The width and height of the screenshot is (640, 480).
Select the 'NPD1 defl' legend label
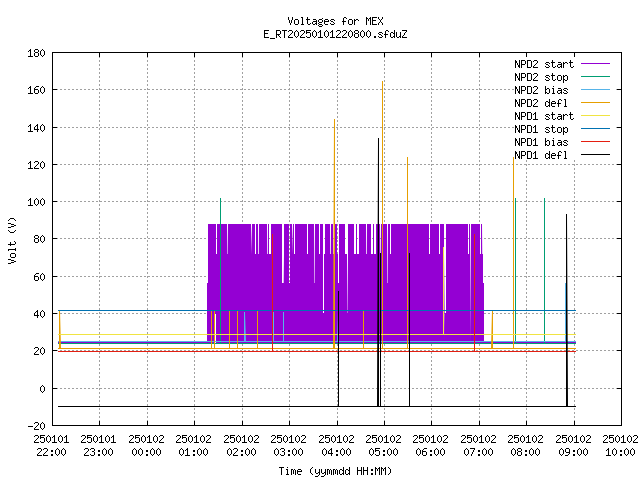[x=541, y=155]
